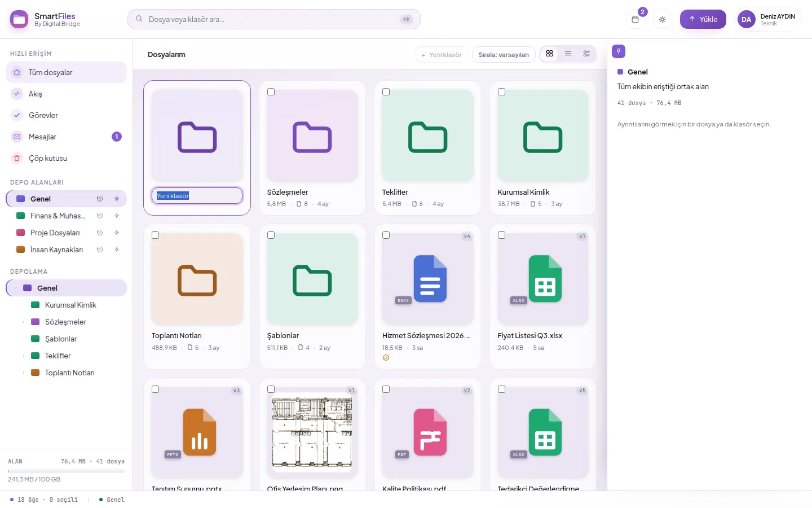Select the Hizmet Sözleşmesi 2026 file checkbox
Viewport: 812px width, 508px height.
click(386, 235)
